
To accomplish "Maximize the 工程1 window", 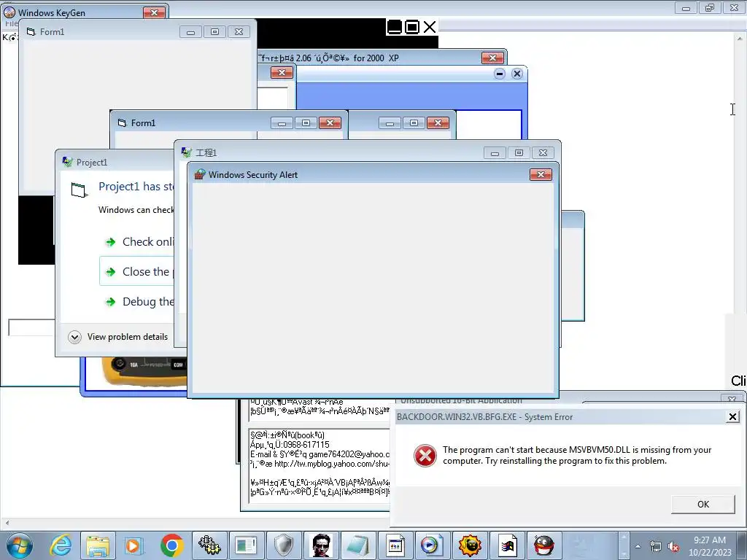I will coord(519,153).
